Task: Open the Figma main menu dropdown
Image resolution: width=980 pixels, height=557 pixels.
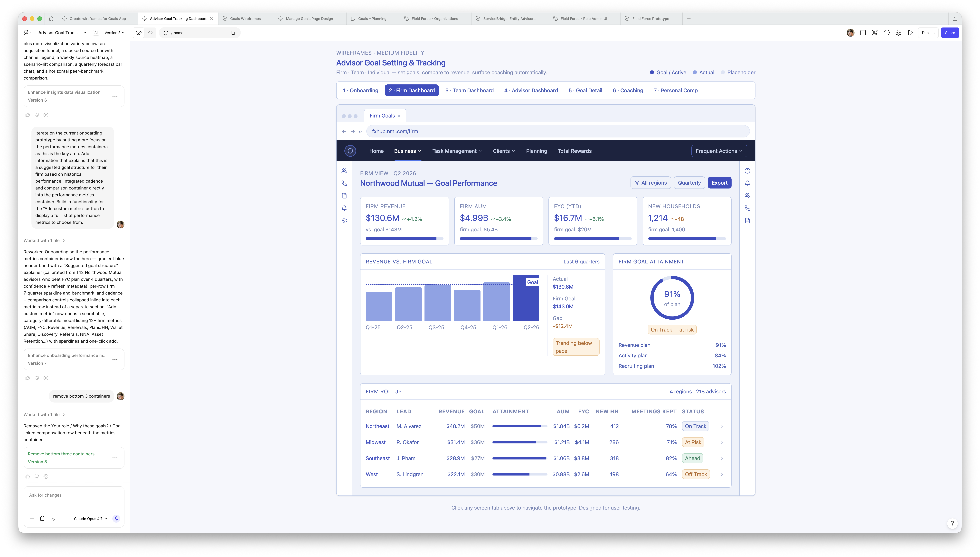Action: tap(28, 33)
